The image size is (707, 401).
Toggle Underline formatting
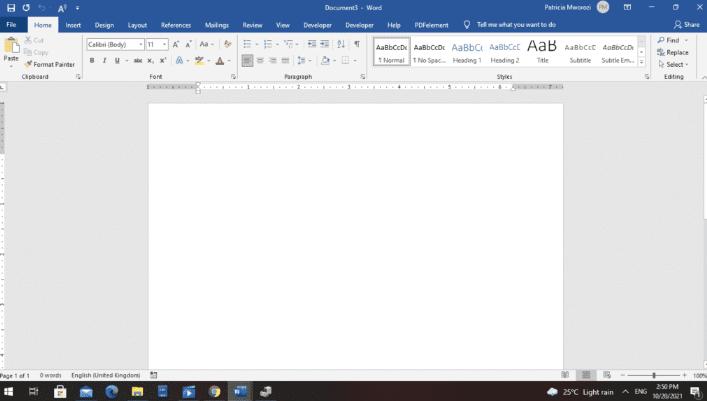click(117, 60)
